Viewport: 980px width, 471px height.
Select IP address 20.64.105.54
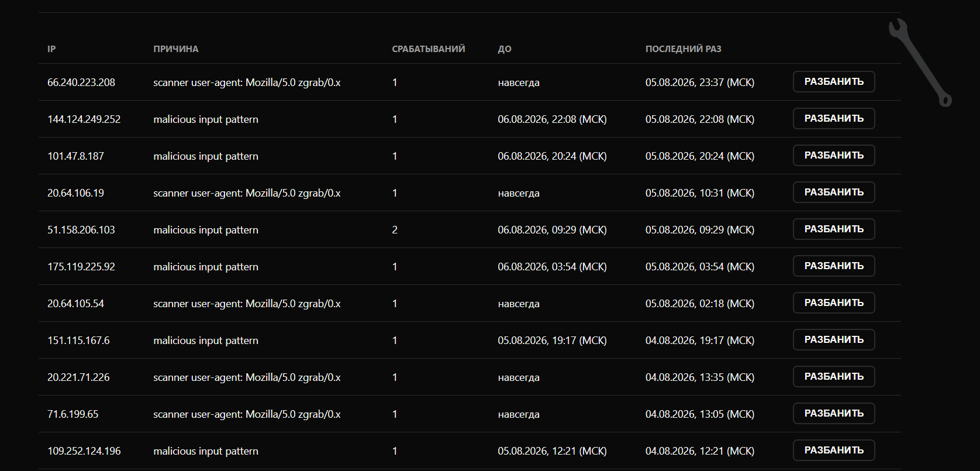76,304
